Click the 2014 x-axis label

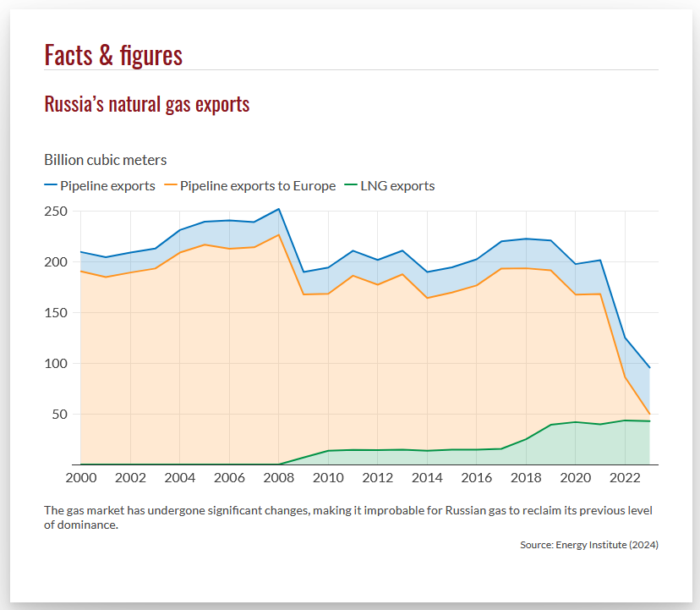(x=427, y=478)
